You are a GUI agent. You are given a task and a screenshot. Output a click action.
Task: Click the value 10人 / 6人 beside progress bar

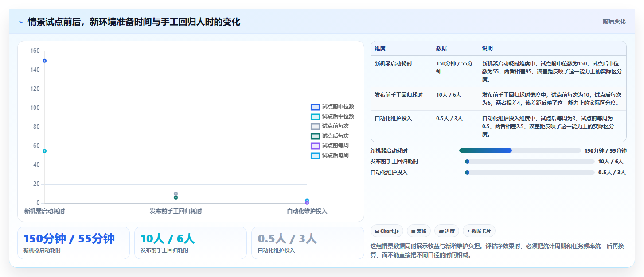click(x=611, y=162)
